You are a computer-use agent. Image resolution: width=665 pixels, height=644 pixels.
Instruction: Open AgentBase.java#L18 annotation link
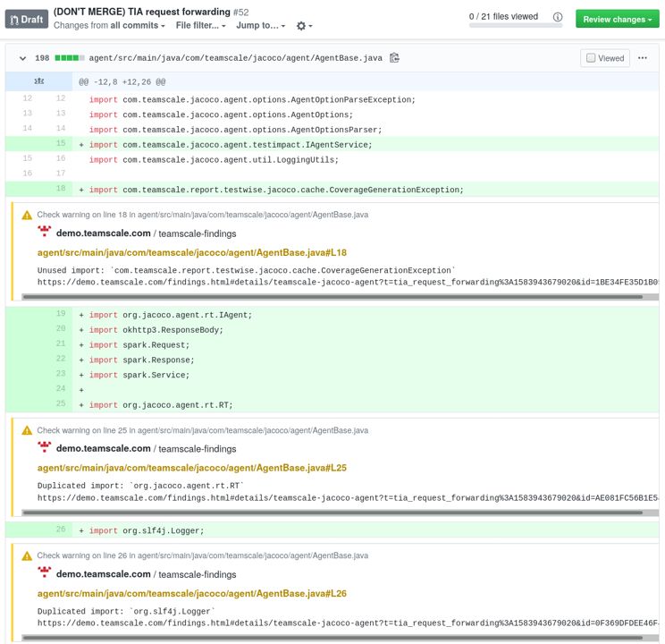click(x=191, y=253)
